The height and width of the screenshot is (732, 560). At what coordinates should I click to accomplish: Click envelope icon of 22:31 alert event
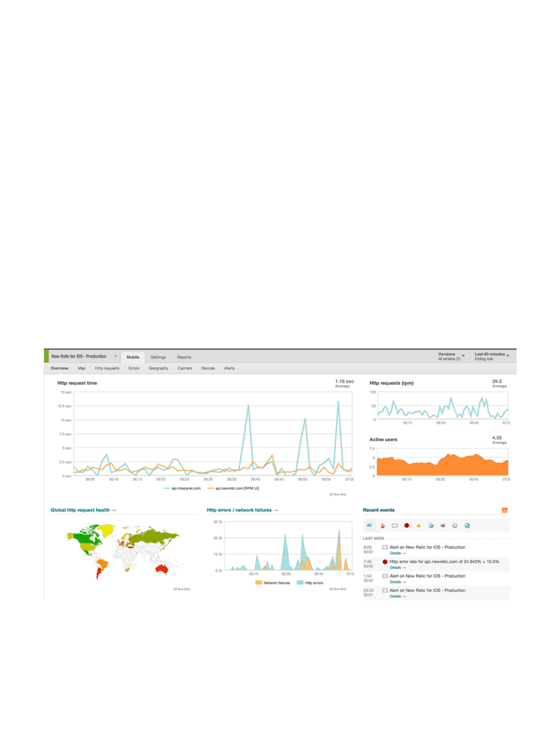pyautogui.click(x=385, y=590)
